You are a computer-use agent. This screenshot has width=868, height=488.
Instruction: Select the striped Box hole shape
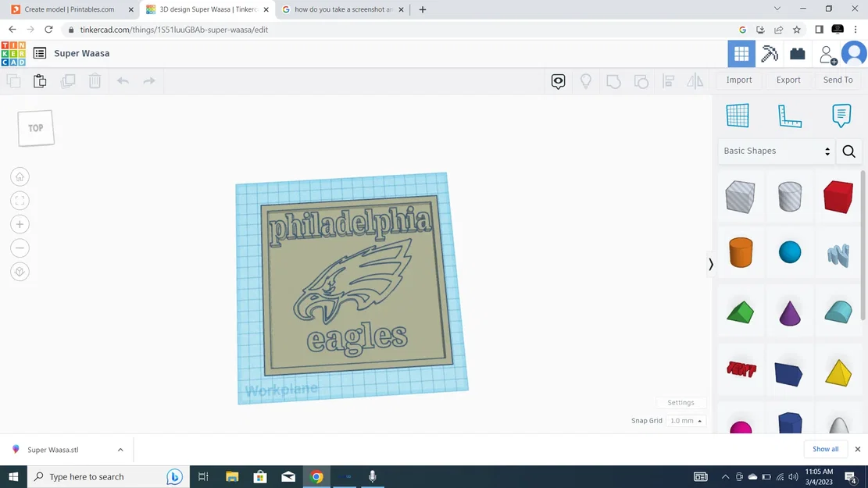point(740,197)
